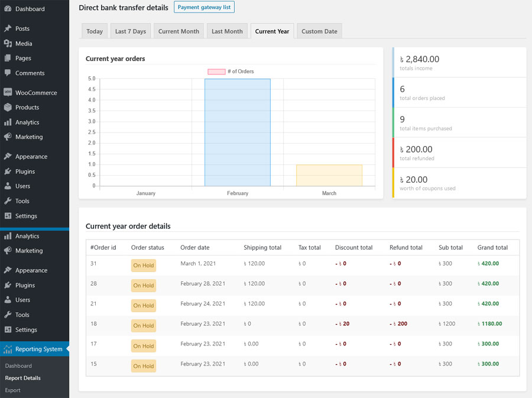Click the second Analytics bar chart icon
The image size is (532, 398).
[x=8, y=236]
